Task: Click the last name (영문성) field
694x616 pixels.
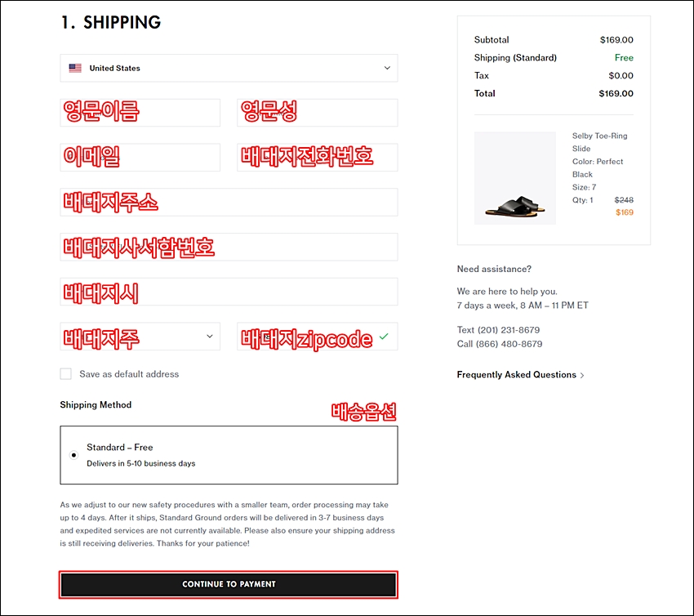Action: [x=317, y=113]
